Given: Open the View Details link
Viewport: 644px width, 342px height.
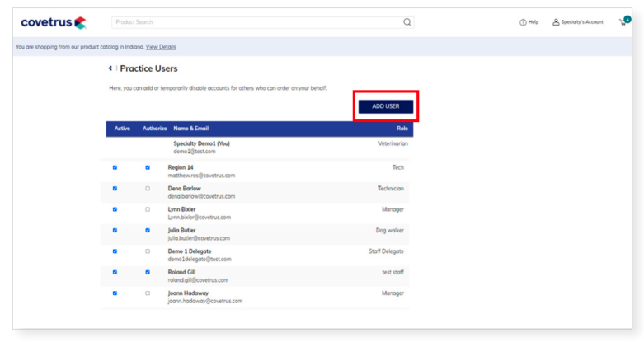Looking at the screenshot, I should [x=161, y=47].
